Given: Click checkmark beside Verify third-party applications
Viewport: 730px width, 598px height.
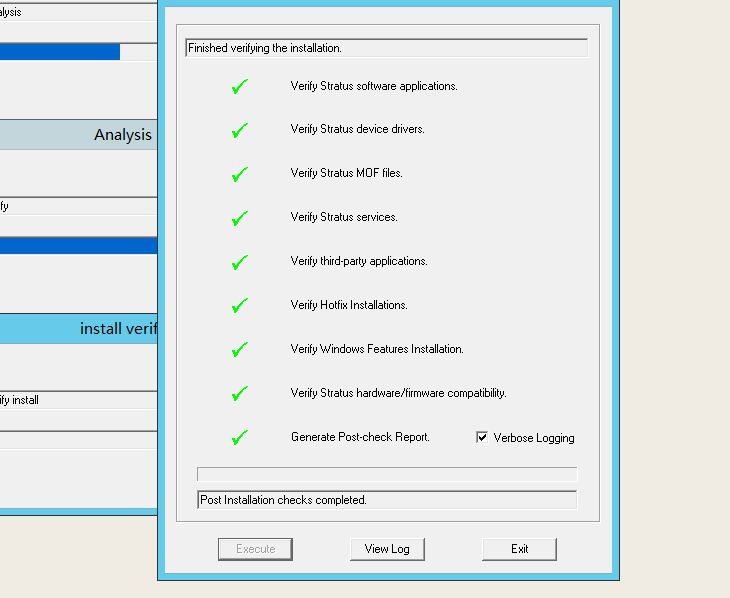Looking at the screenshot, I should (240, 262).
